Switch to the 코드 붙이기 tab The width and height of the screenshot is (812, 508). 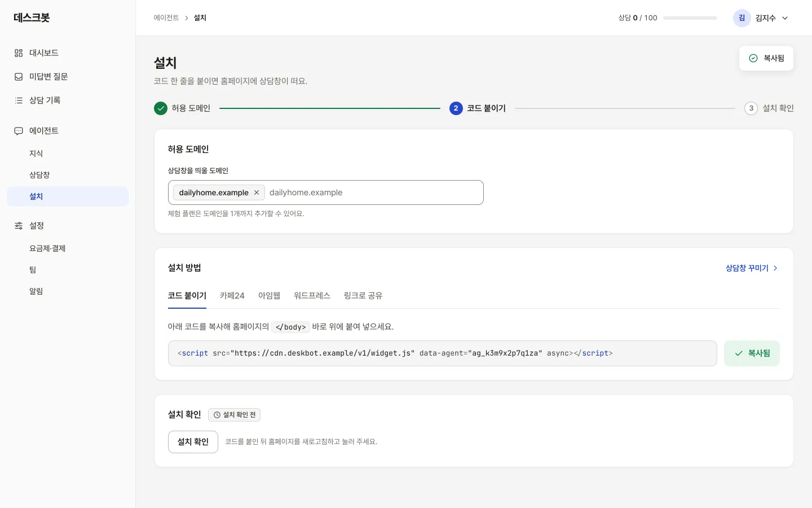187,296
